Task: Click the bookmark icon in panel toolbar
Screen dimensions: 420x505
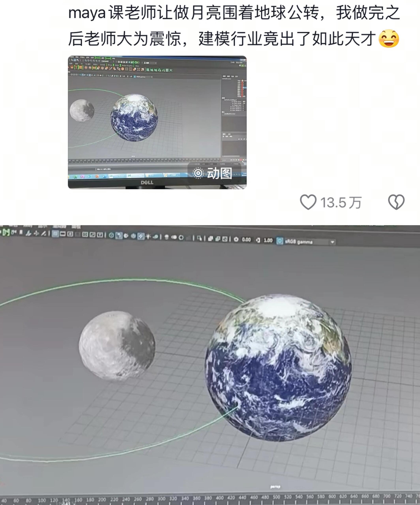Action: coord(21,233)
